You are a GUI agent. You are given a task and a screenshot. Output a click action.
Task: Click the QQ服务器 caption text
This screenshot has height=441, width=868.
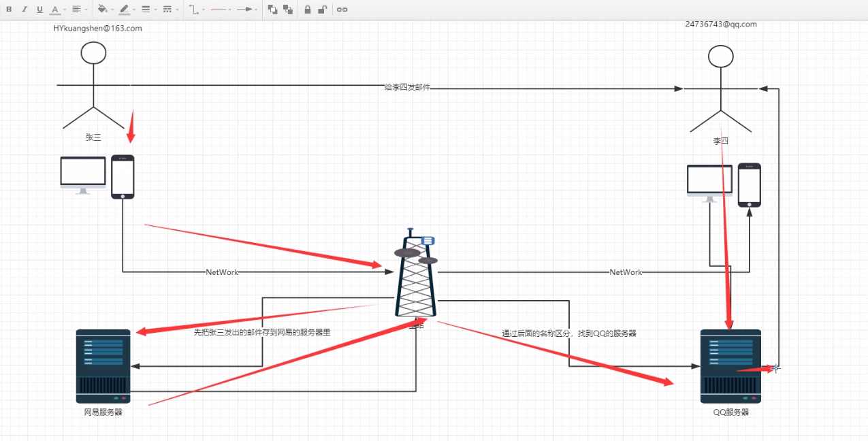pyautogui.click(x=731, y=412)
